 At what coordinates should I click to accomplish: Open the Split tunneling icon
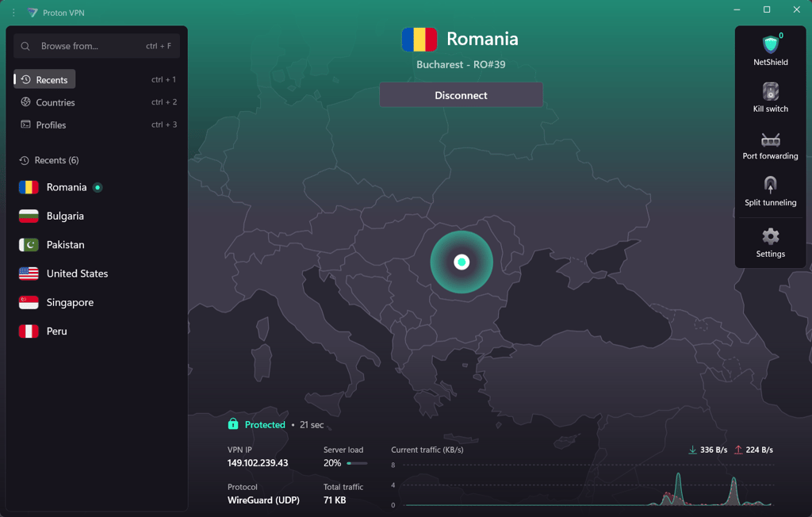(770, 185)
